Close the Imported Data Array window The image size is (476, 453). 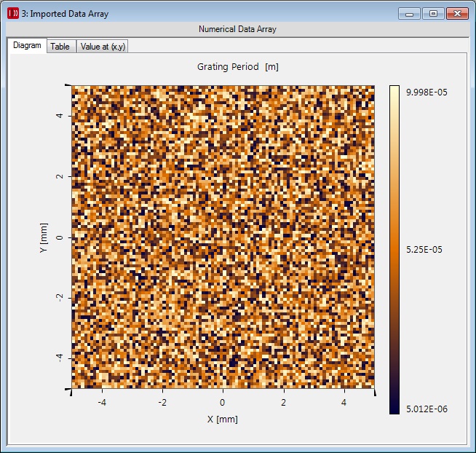click(457, 14)
